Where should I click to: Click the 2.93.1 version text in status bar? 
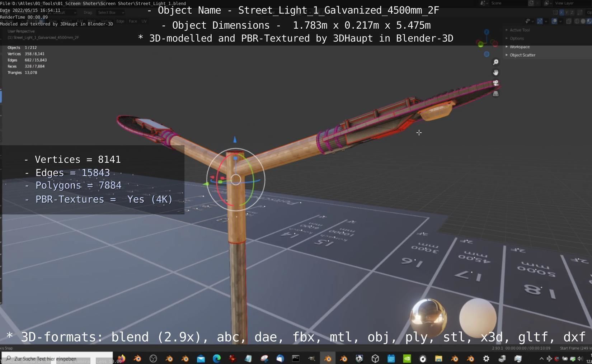tap(497, 348)
